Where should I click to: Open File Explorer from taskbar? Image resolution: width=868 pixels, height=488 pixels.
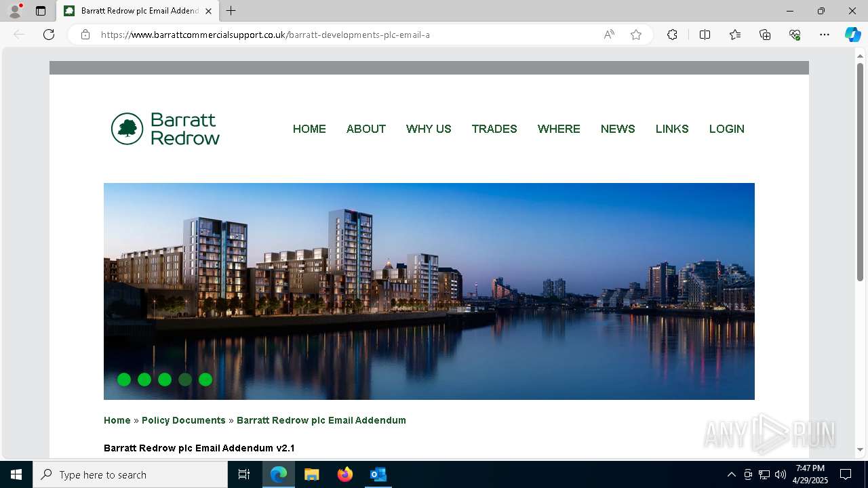coord(312,474)
